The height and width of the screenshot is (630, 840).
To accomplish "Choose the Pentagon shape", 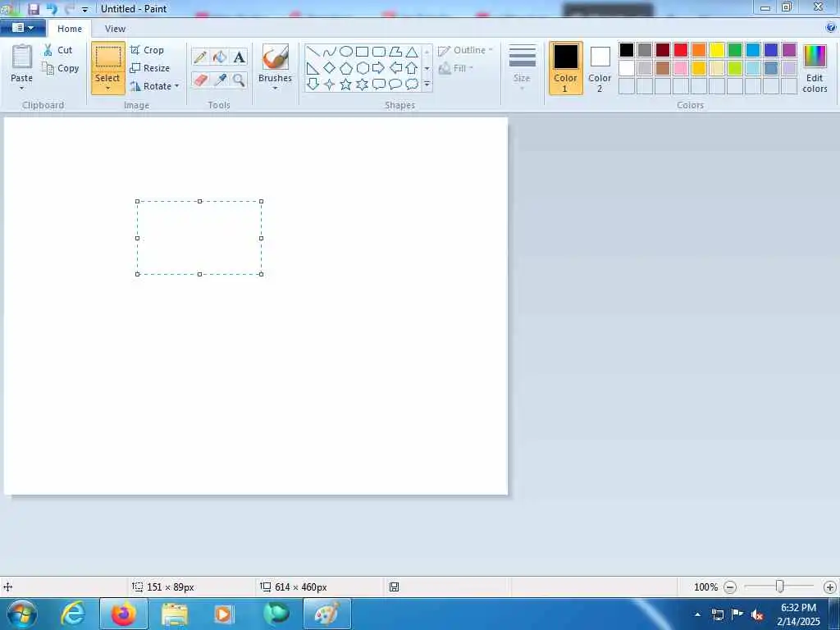I will coord(346,68).
